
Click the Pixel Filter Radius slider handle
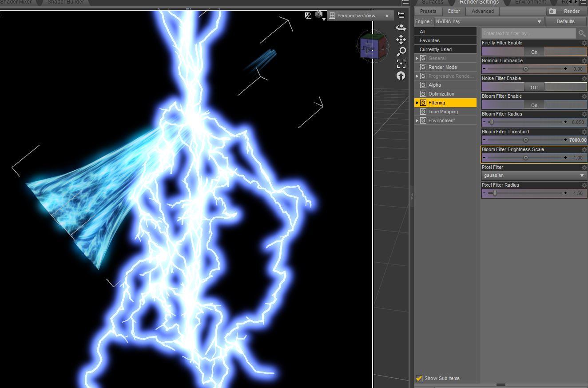495,193
